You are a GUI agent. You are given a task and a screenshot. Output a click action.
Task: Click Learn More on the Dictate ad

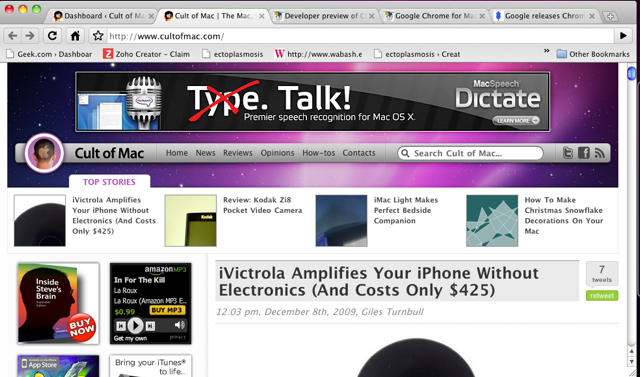[516, 120]
